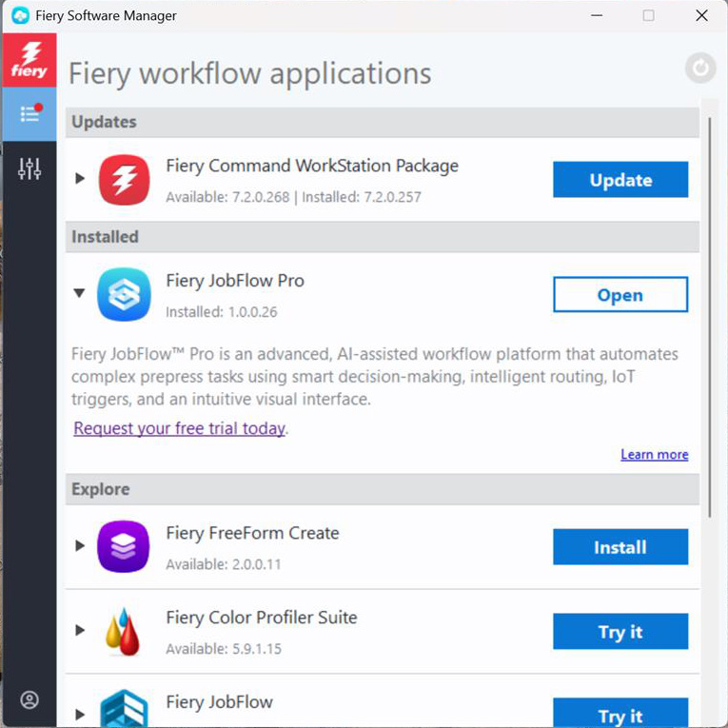Click Fiery Color Profiler Suite title
728x728 pixels.
click(262, 618)
